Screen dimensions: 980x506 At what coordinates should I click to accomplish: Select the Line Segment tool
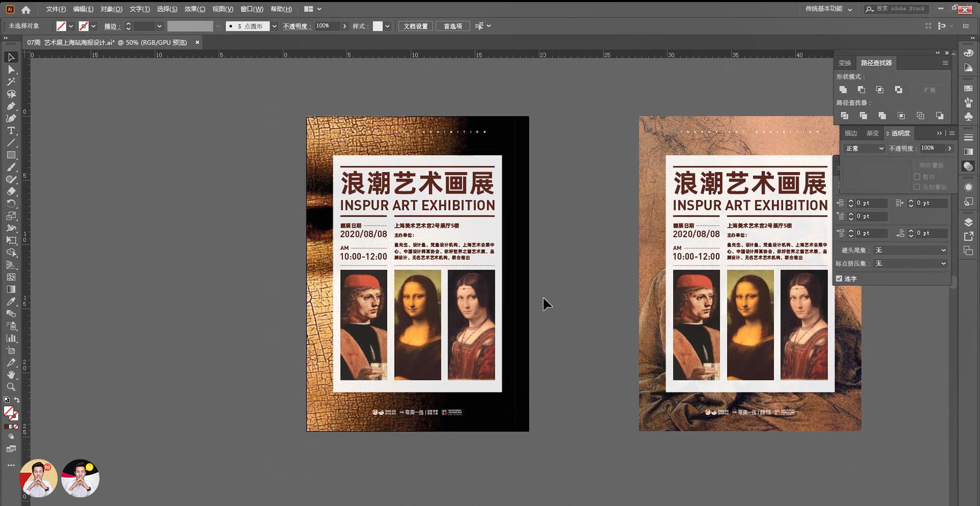pyautogui.click(x=11, y=143)
